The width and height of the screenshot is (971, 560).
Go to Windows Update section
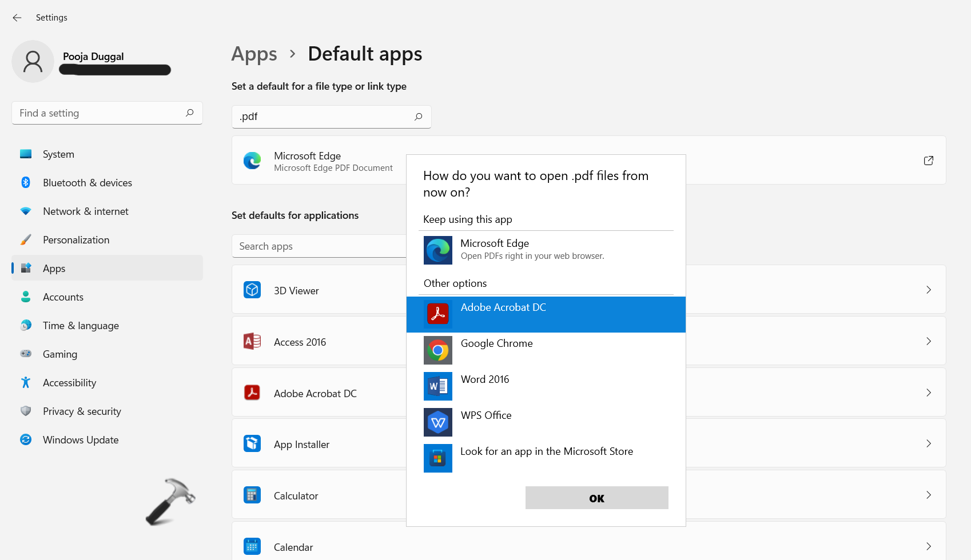click(81, 440)
